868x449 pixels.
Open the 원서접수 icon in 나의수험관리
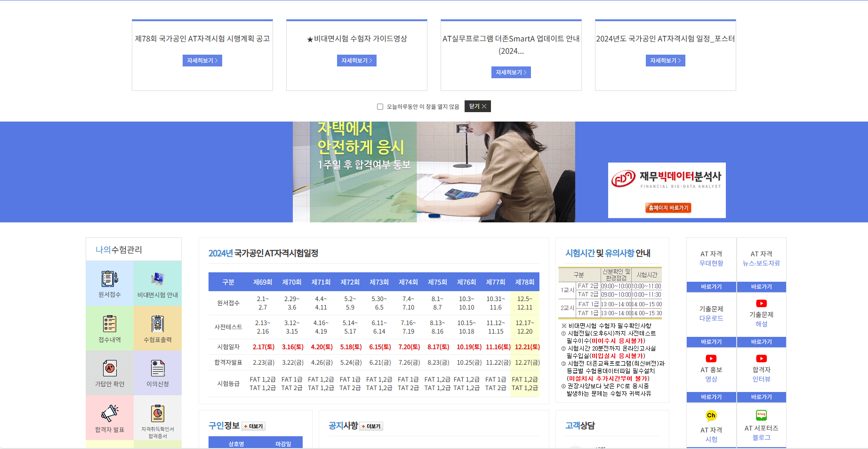click(x=110, y=278)
